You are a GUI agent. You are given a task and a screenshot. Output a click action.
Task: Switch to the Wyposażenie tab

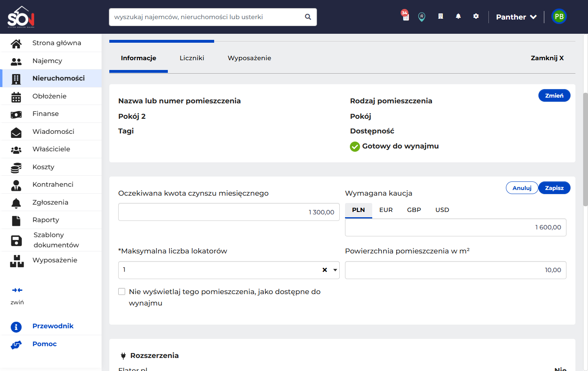250,58
